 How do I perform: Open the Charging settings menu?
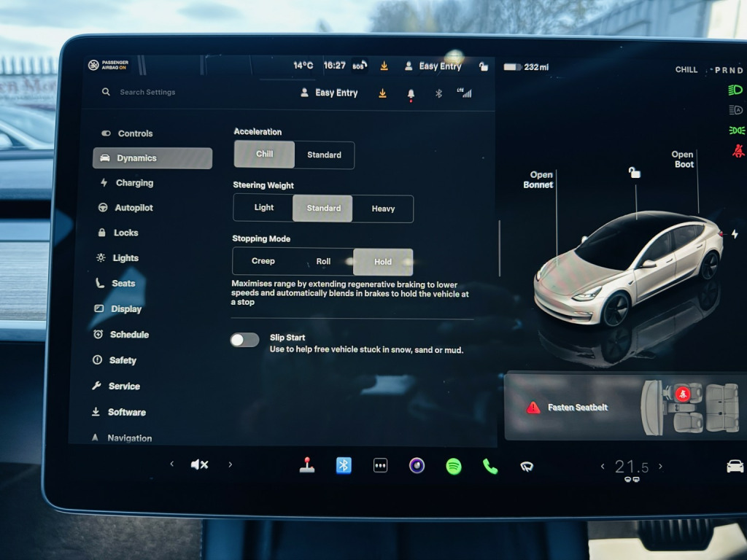134,183
